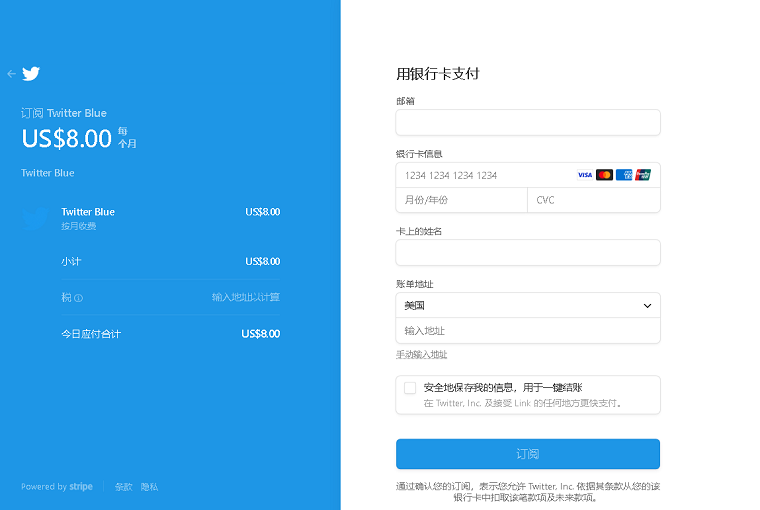Click the chevron arrow in country selector
760x510 pixels.
(x=647, y=306)
